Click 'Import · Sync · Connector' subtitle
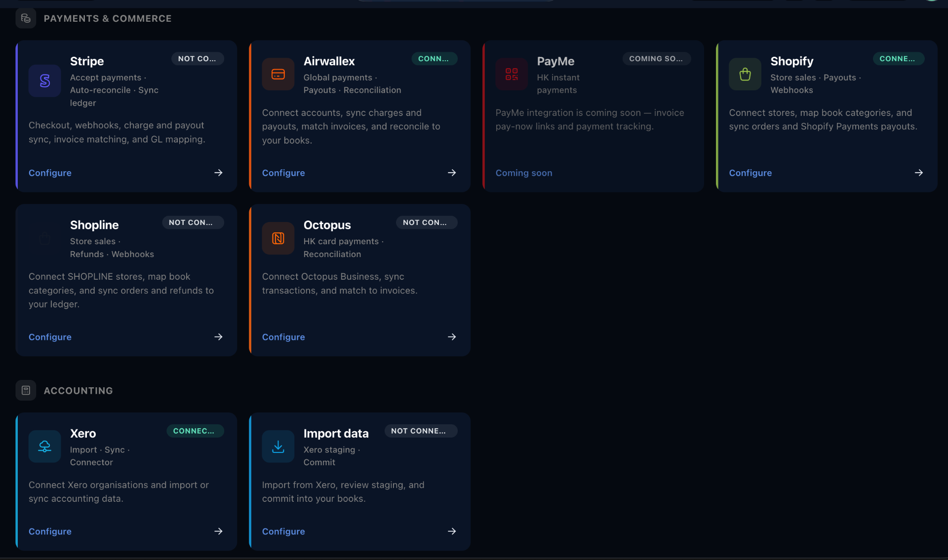The width and height of the screenshot is (948, 560). click(x=100, y=456)
